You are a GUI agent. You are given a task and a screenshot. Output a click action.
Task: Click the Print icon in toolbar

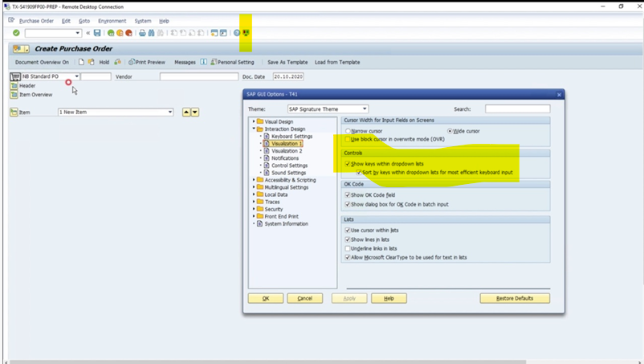coord(142,33)
